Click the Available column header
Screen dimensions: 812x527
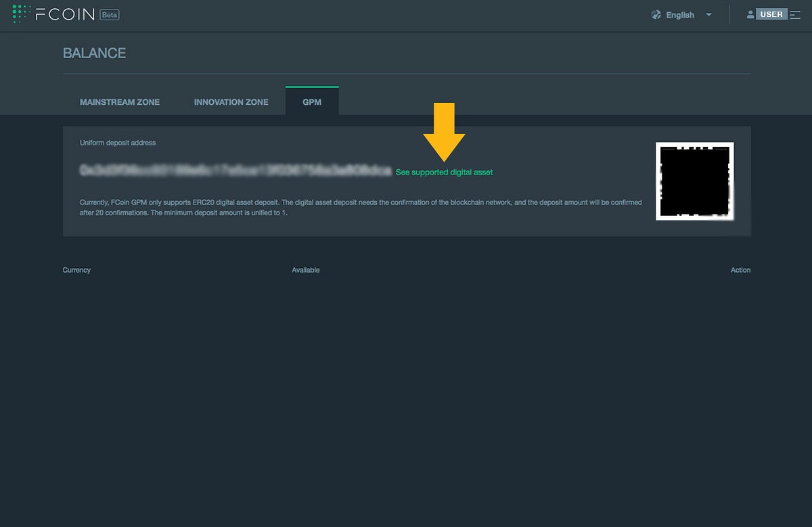pyautogui.click(x=306, y=270)
